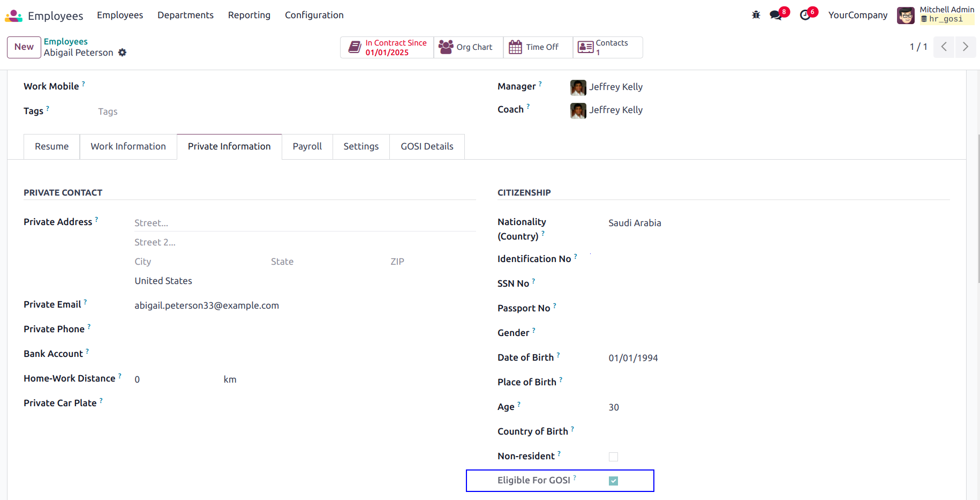Switch to the GOSI Details tab
980x500 pixels.
427,147
